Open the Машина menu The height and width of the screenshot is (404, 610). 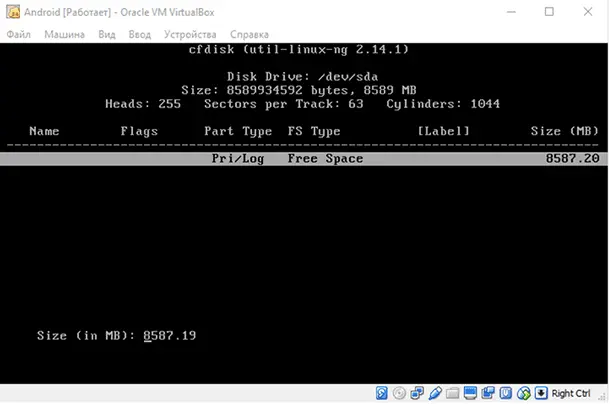point(65,35)
